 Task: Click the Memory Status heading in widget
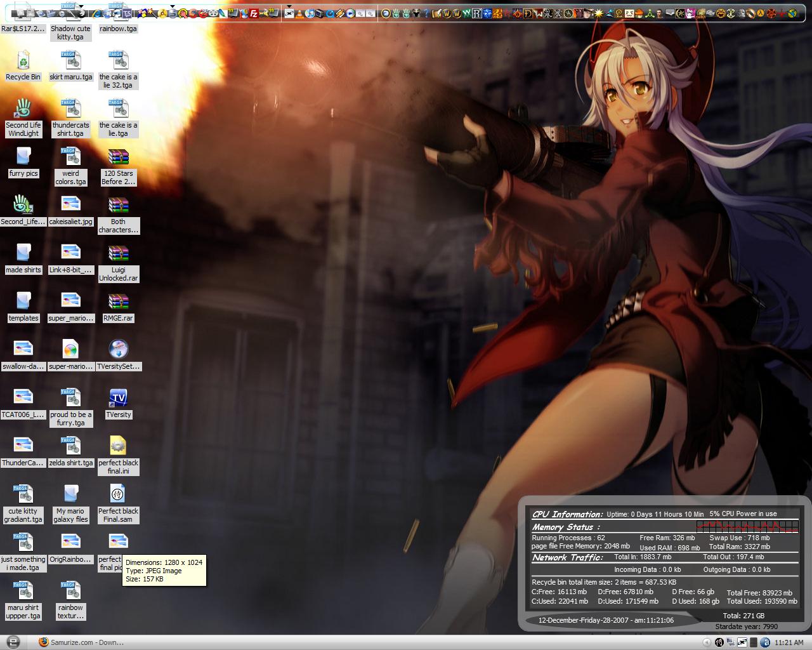click(566, 527)
